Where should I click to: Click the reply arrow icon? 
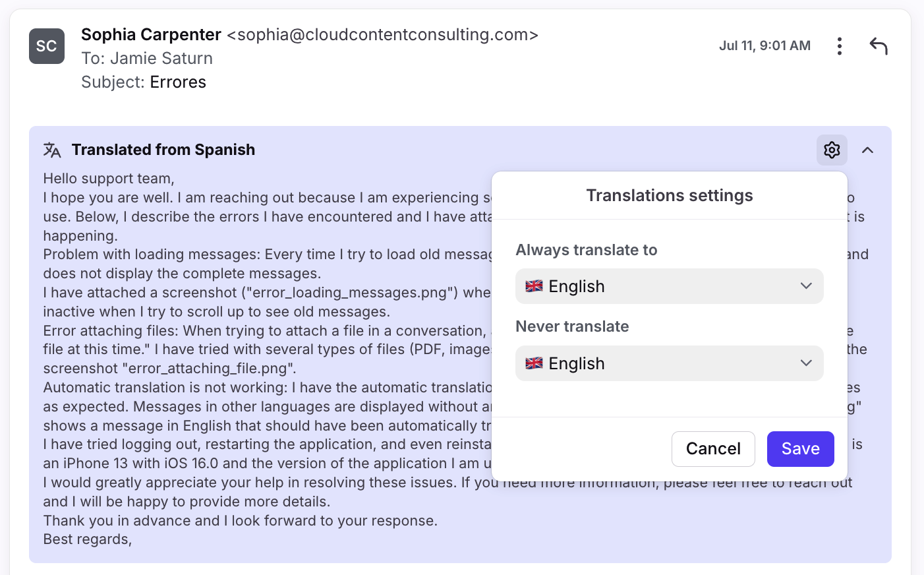[879, 46]
